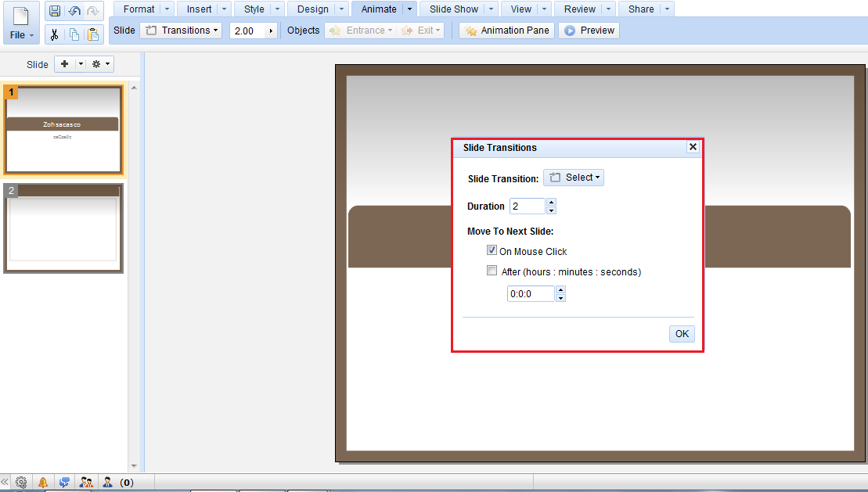The image size is (868, 492).
Task: Click the Paste clipboard icon
Action: click(x=93, y=34)
